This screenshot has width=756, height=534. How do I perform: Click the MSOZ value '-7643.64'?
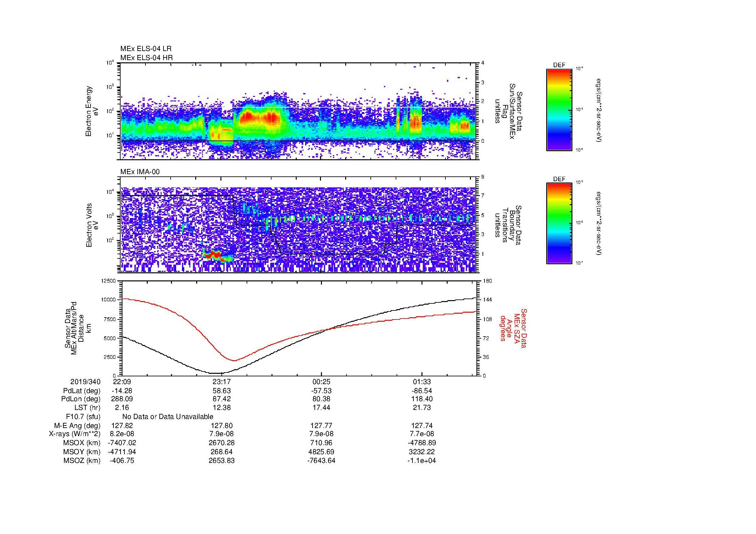point(321,461)
